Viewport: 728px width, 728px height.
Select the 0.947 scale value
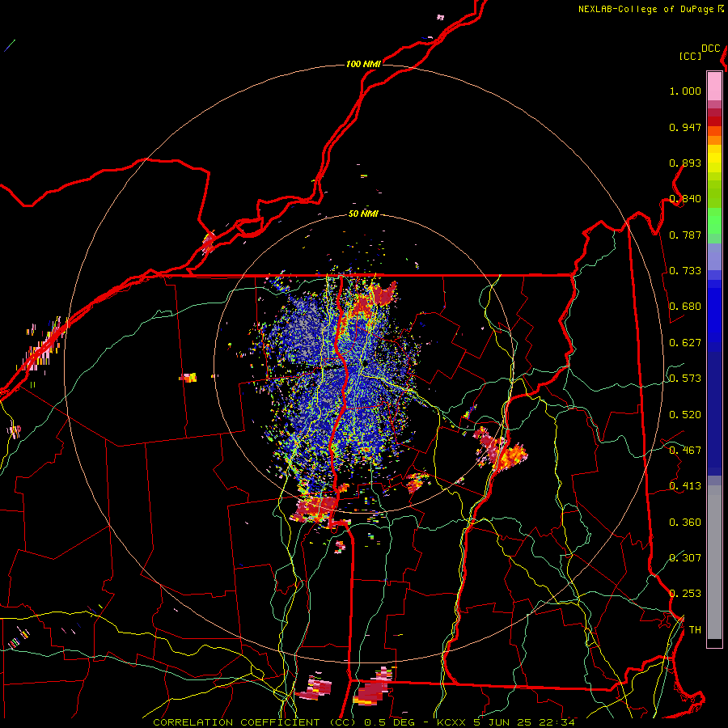click(x=685, y=127)
